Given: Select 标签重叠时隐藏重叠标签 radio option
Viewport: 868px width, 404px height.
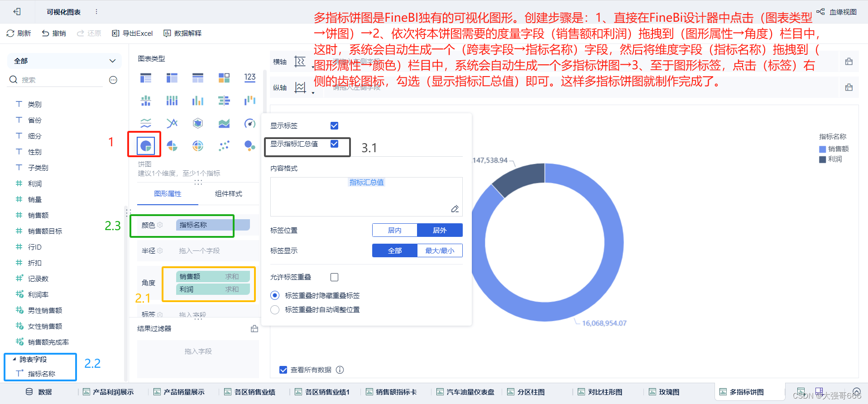Looking at the screenshot, I should pos(275,295).
